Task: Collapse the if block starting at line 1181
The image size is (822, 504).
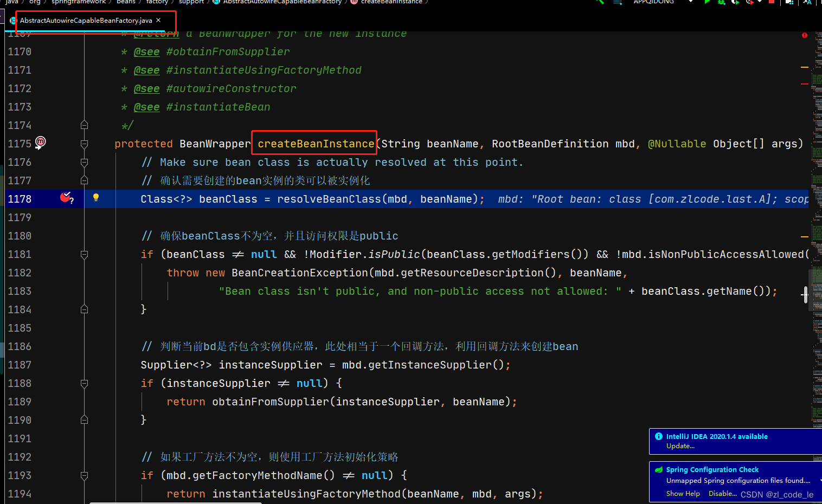Action: point(84,254)
